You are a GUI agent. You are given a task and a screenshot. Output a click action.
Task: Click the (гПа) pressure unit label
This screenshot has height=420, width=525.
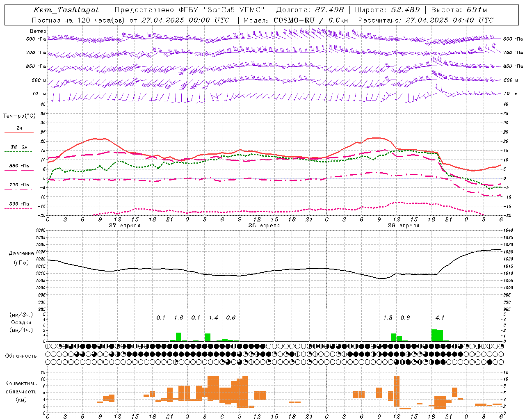(x=21, y=263)
